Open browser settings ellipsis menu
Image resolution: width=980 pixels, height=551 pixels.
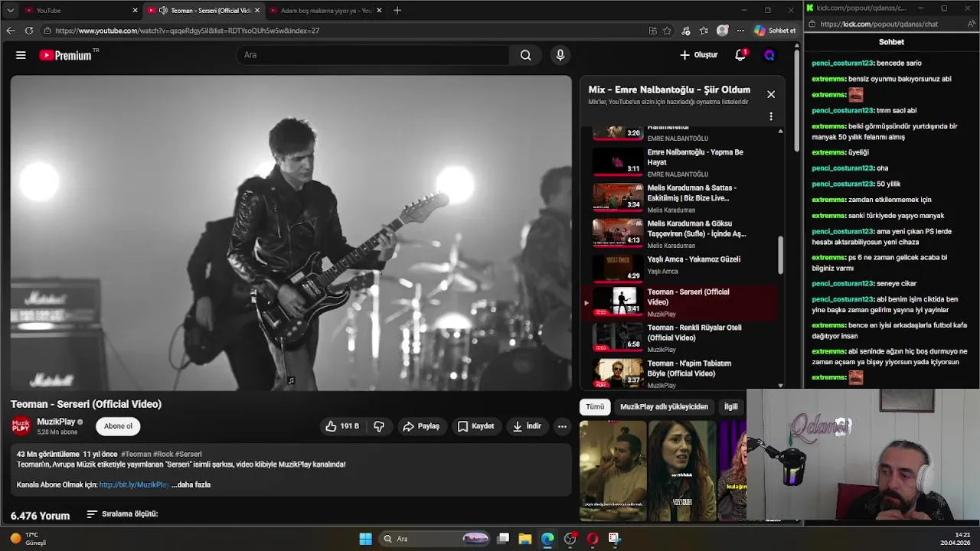click(x=740, y=31)
